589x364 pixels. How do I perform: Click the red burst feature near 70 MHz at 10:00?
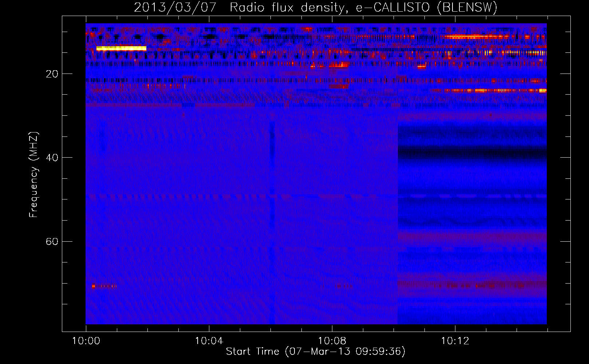[104, 286]
